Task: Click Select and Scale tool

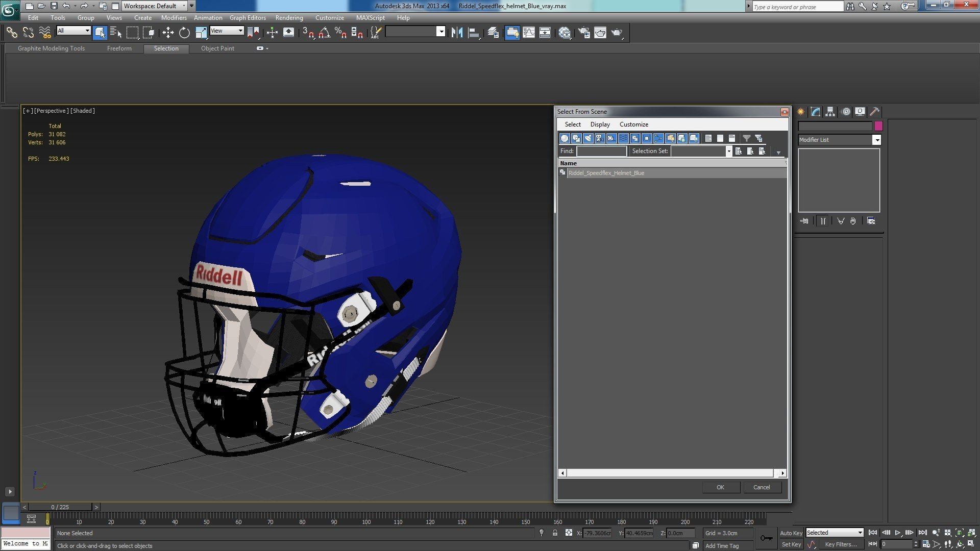Action: [x=201, y=33]
